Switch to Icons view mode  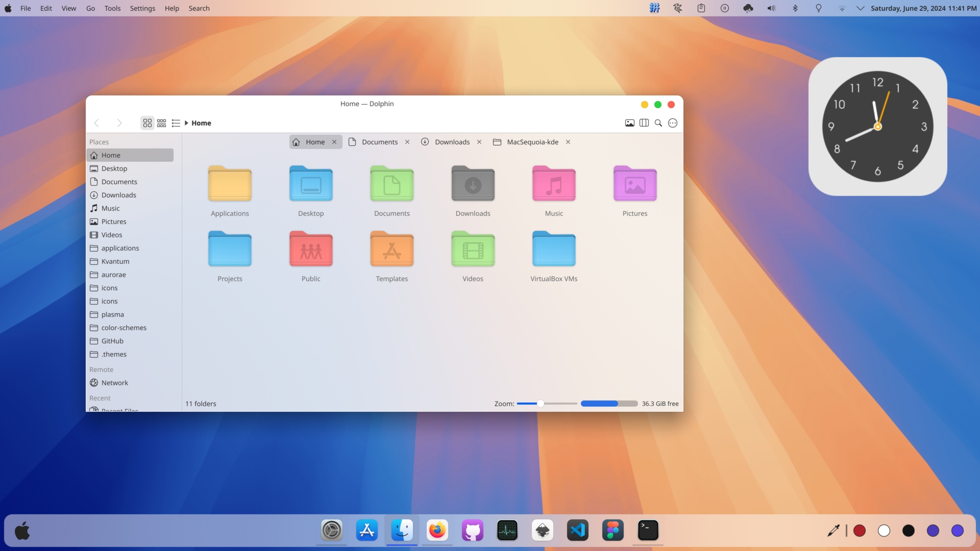(x=148, y=123)
